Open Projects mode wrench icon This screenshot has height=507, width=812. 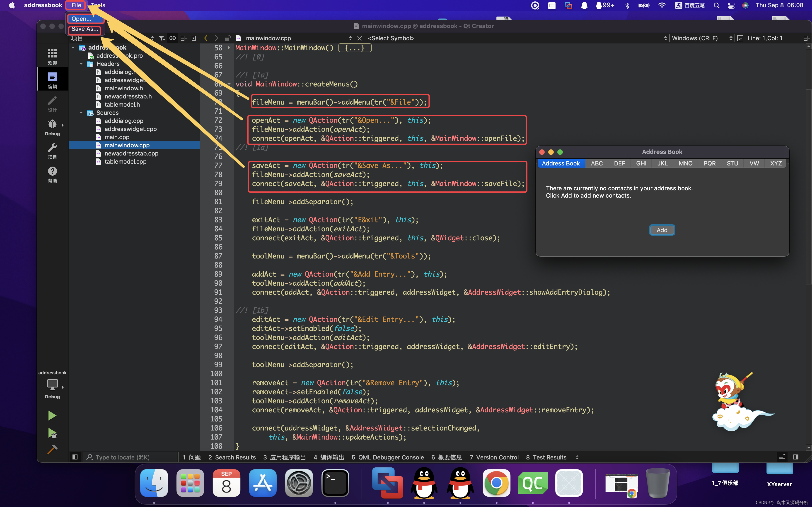[52, 148]
